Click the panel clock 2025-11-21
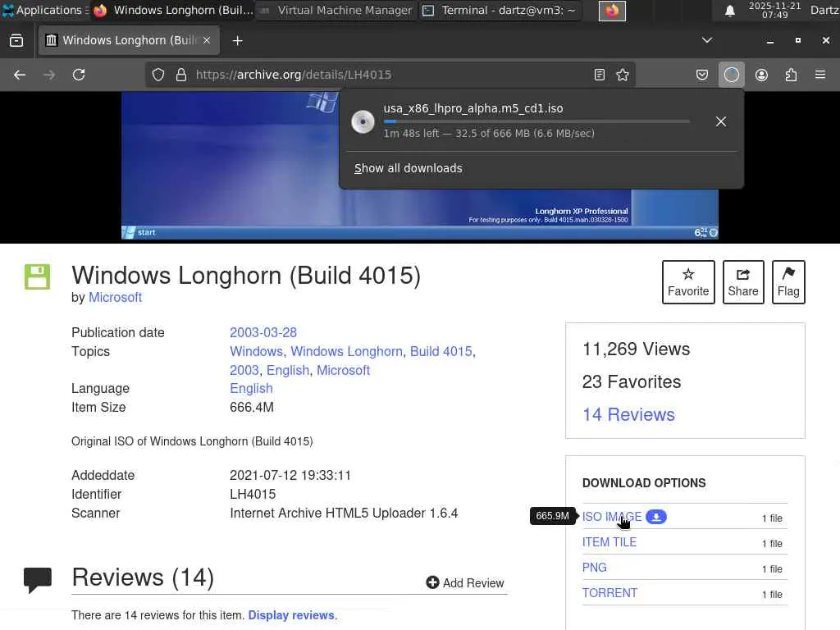840x630 pixels. pyautogui.click(x=774, y=10)
